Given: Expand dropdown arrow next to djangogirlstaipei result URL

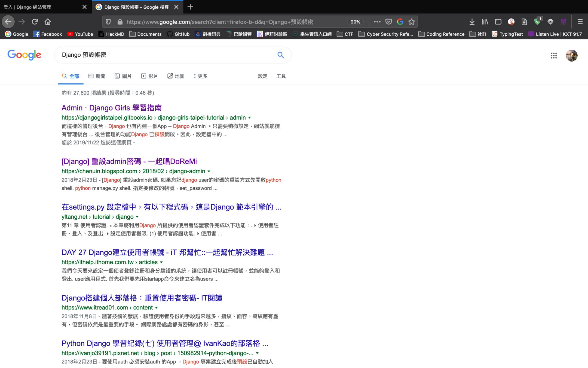Looking at the screenshot, I should [x=249, y=118].
